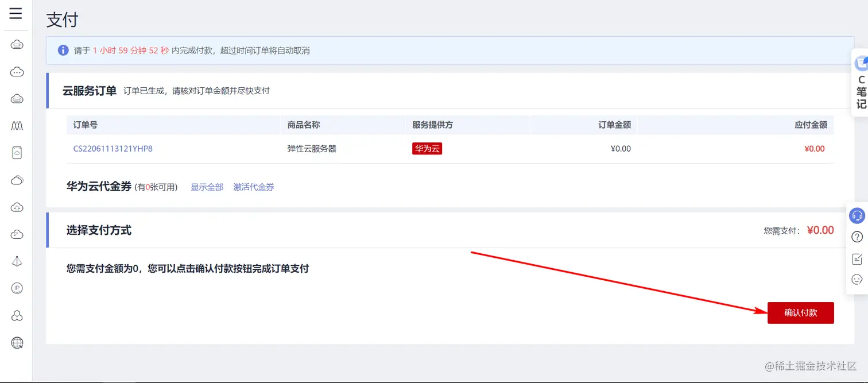868x383 pixels.
Task: Click the 应付金额 column header
Action: point(811,125)
